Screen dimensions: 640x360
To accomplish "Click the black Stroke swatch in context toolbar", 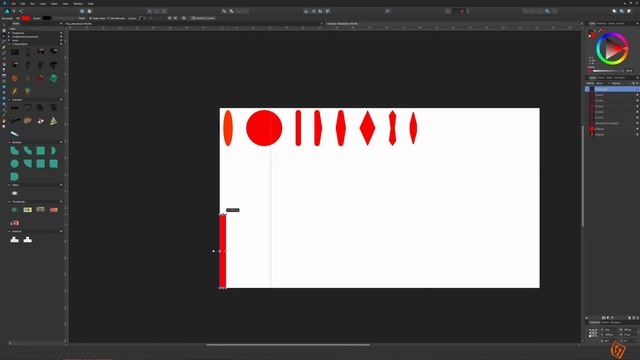I will tap(47, 18).
